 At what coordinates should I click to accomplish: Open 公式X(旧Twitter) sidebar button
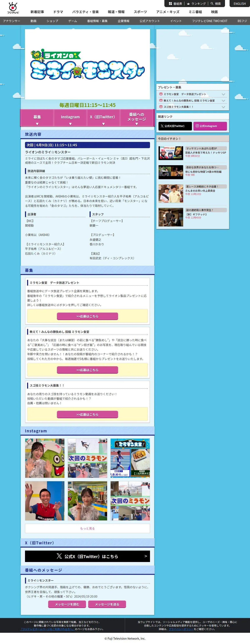pos(175,126)
